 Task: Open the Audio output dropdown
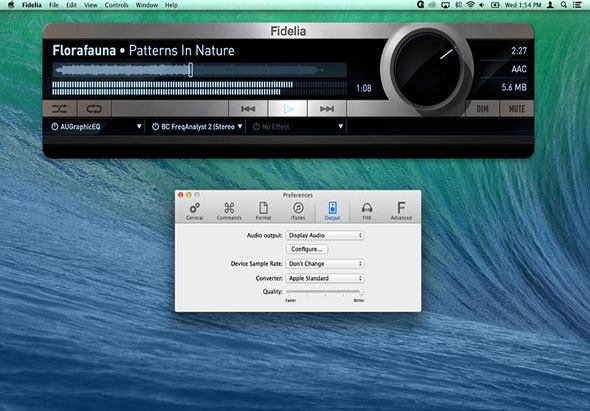(x=325, y=235)
